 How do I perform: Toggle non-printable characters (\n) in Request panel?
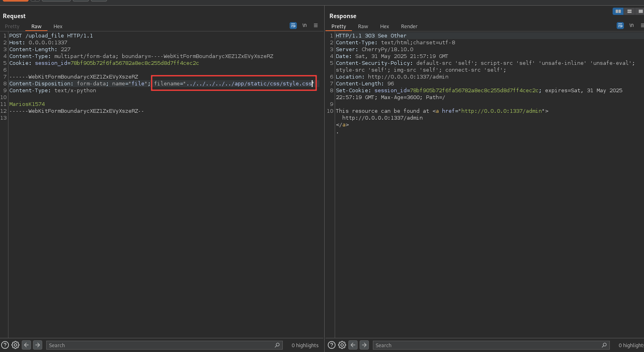click(x=305, y=25)
